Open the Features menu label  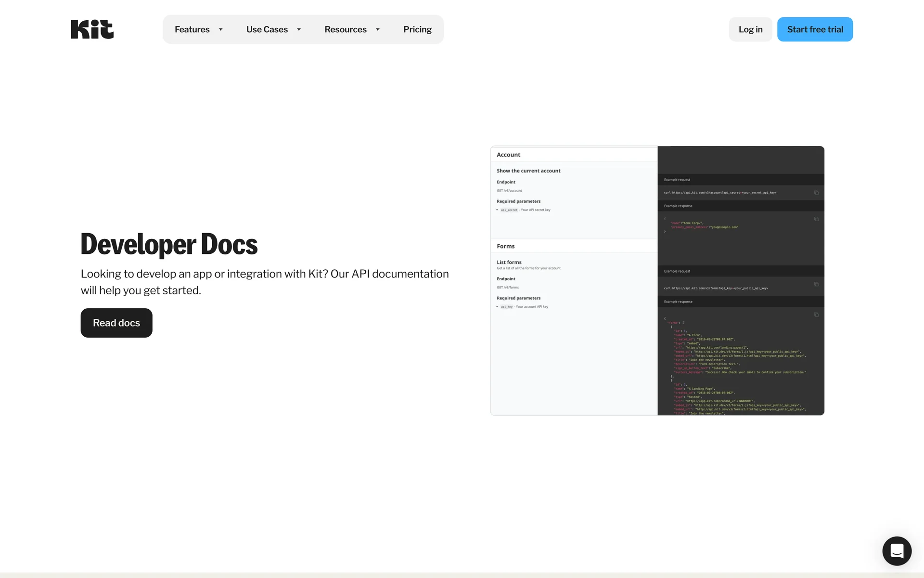point(192,29)
